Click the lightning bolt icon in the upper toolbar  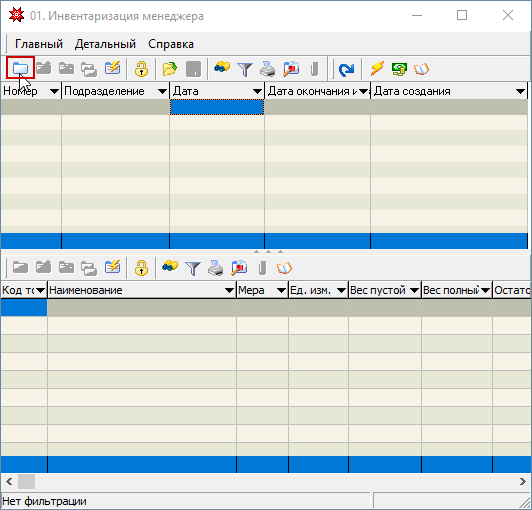point(377,69)
